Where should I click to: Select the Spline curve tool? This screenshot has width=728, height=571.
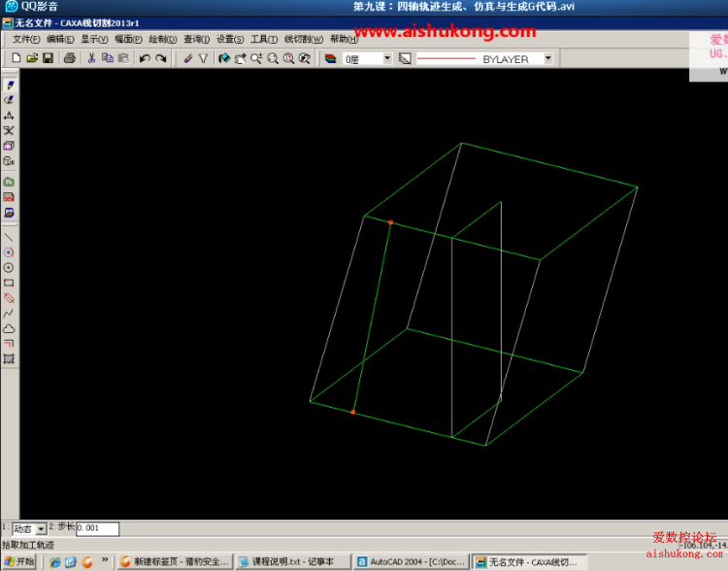[9, 313]
